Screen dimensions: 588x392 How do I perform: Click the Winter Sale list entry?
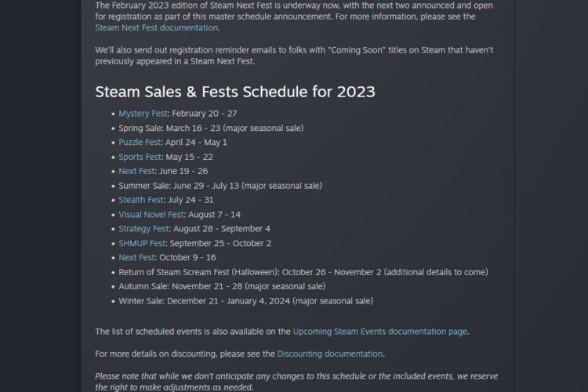(x=245, y=300)
